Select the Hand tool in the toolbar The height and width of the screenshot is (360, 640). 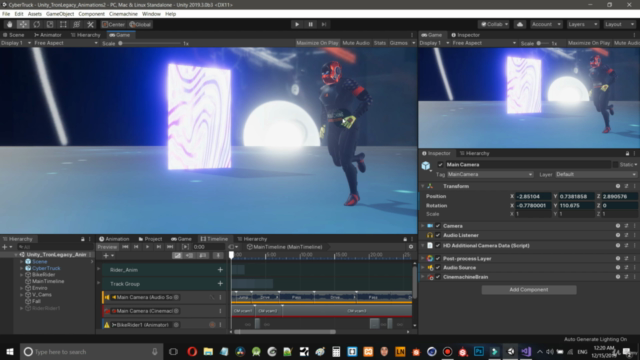[x=9, y=24]
